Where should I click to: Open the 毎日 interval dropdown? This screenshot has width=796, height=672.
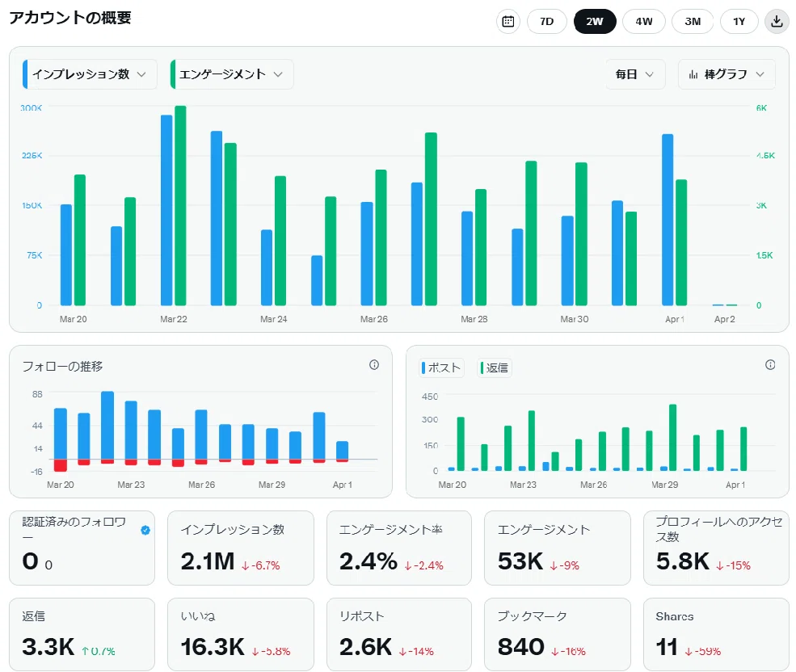pyautogui.click(x=635, y=74)
